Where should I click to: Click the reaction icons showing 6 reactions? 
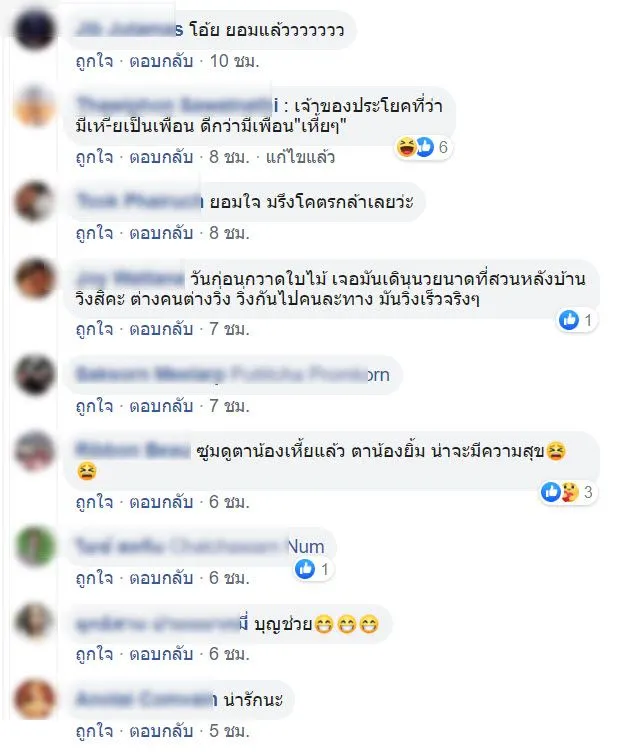click(x=422, y=147)
